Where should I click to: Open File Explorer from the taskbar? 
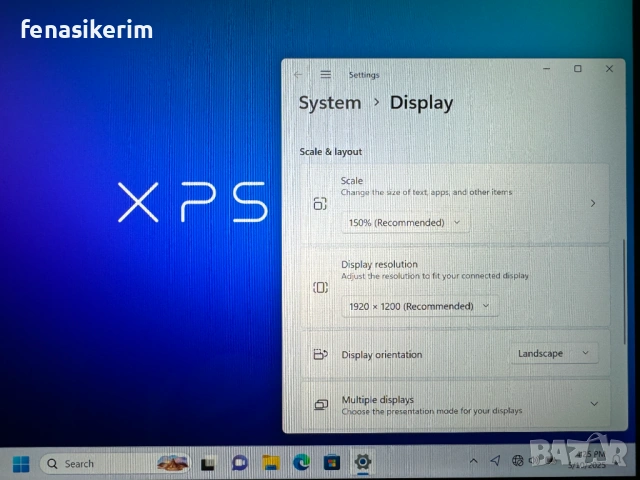click(x=270, y=463)
